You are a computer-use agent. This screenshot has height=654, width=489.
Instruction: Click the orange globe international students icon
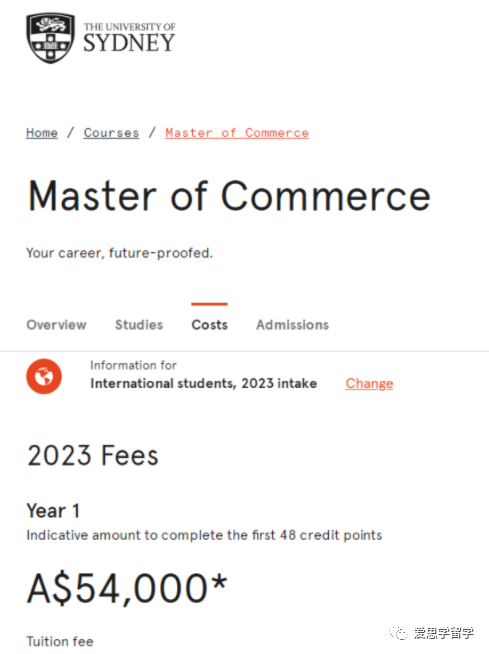(44, 376)
